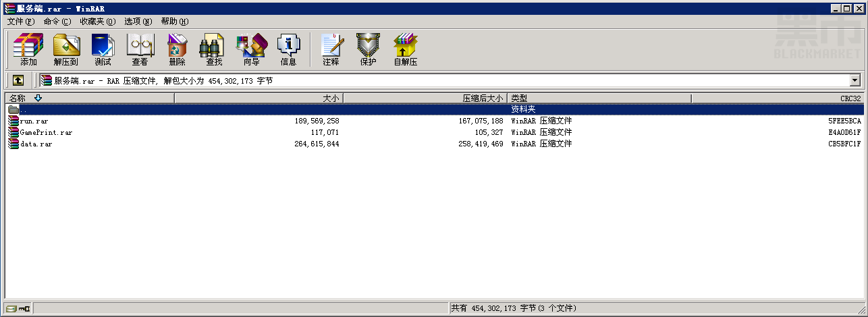Click the data.rar file icon

(x=13, y=144)
